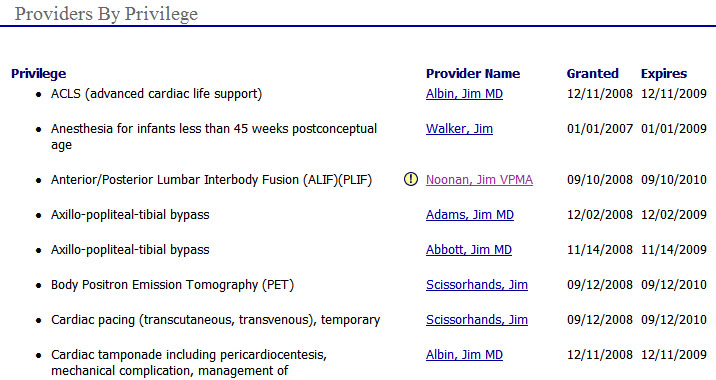Open Scissorhands, Jim link for Body PET row
This screenshot has height=380, width=716.
click(x=477, y=285)
